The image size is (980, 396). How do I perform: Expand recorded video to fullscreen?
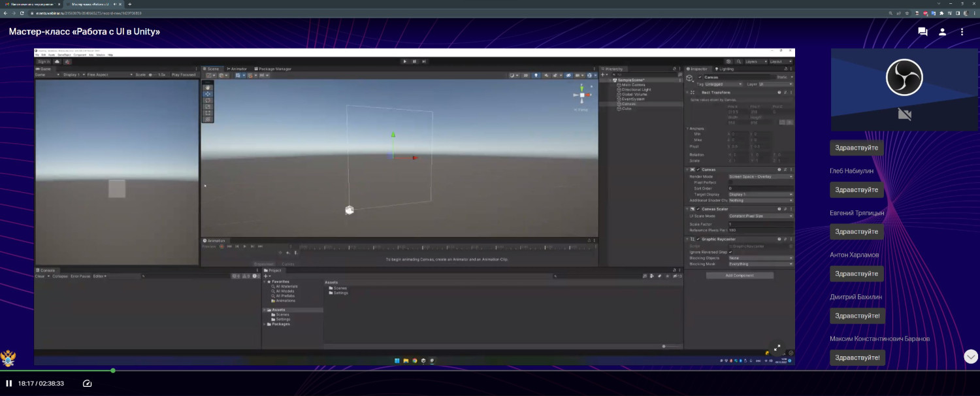click(x=777, y=348)
